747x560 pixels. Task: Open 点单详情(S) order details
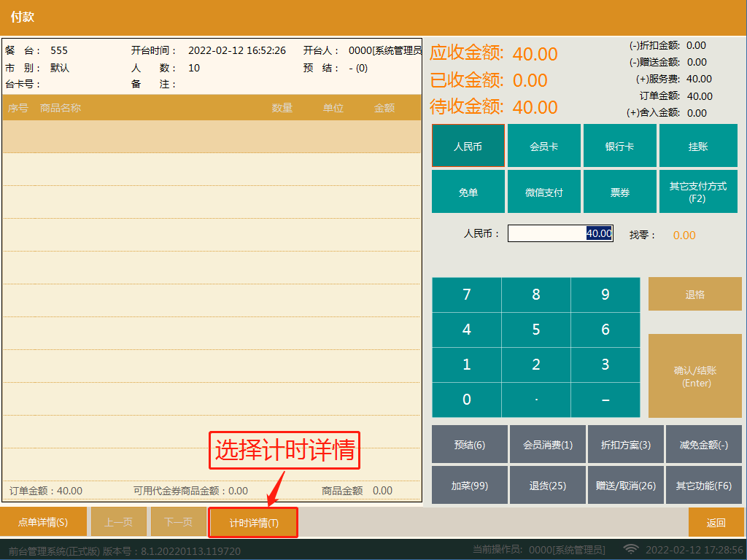43,522
